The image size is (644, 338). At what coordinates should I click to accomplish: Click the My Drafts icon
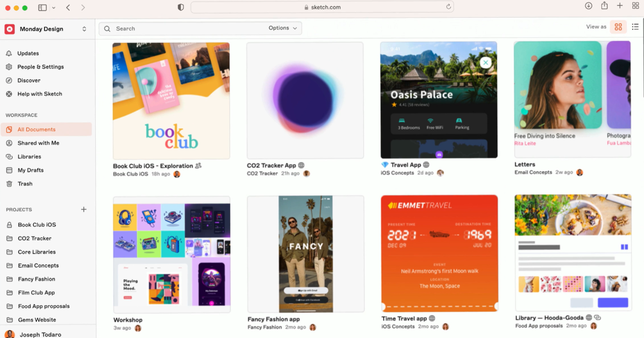9,170
